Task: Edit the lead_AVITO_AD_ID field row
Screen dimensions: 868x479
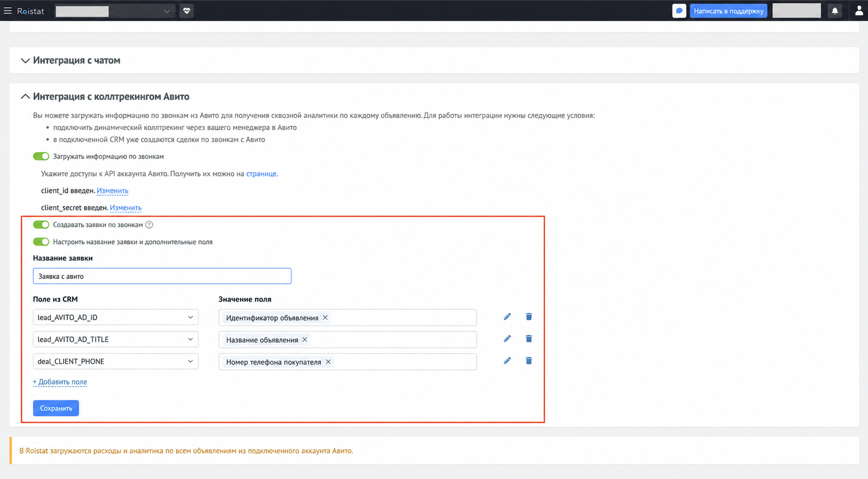Action: click(x=507, y=317)
